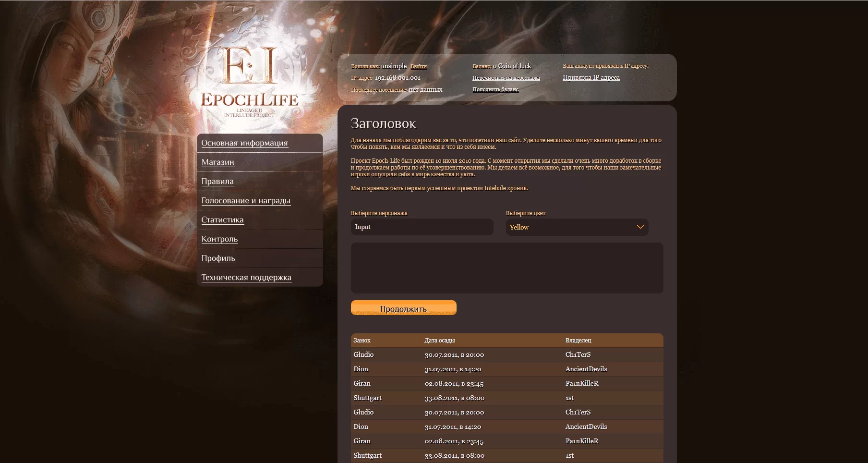
Task: Go to the Правила page
Action: coord(217,182)
